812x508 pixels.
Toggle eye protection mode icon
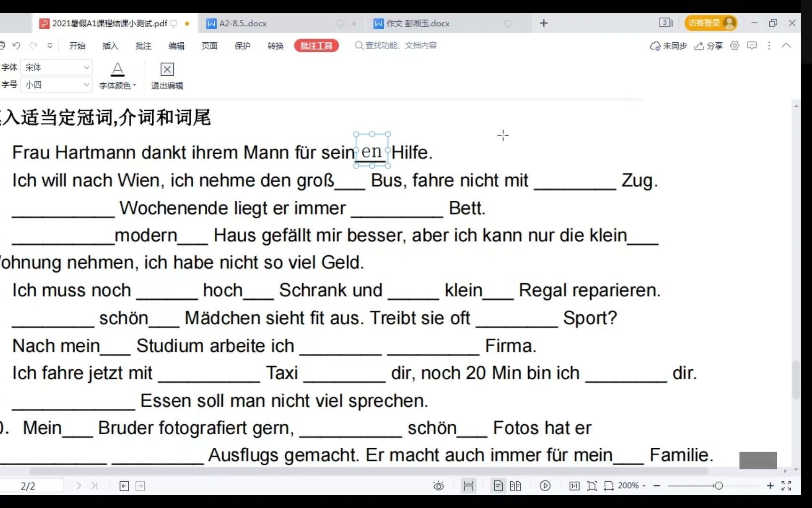(438, 486)
